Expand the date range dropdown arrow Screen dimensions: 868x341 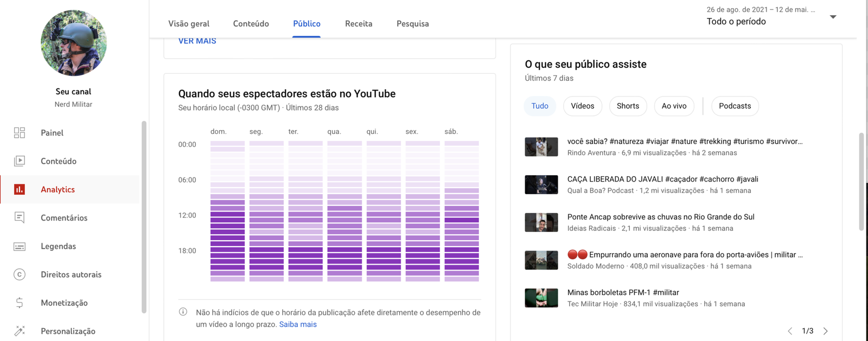833,17
